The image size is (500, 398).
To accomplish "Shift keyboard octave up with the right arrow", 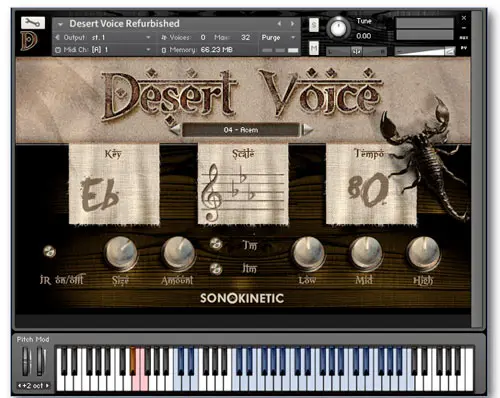I will click(47, 385).
